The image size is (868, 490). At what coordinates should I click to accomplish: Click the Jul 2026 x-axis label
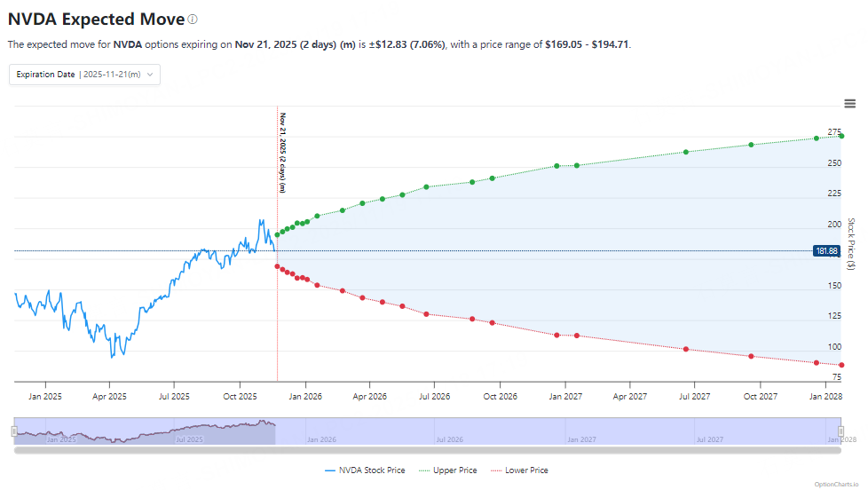(434, 397)
